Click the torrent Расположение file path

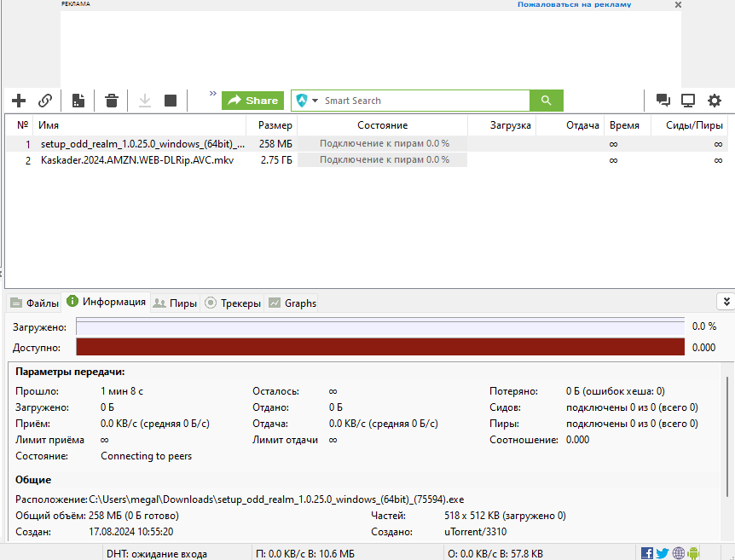(x=276, y=499)
